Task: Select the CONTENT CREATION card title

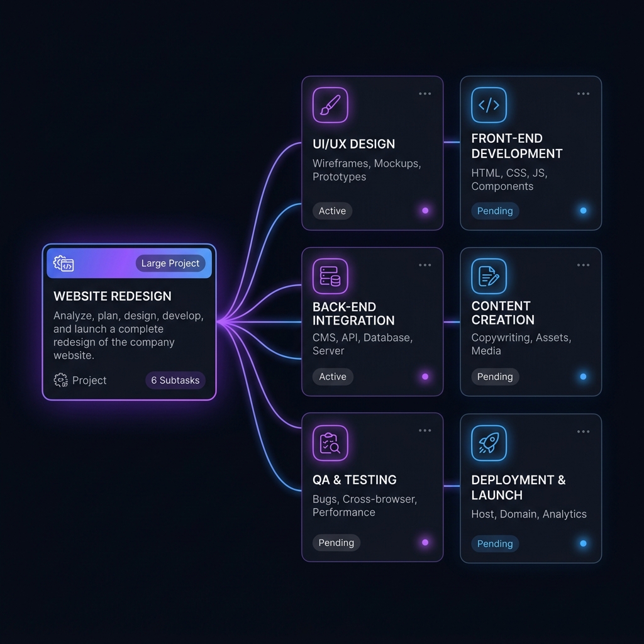Action: [502, 313]
